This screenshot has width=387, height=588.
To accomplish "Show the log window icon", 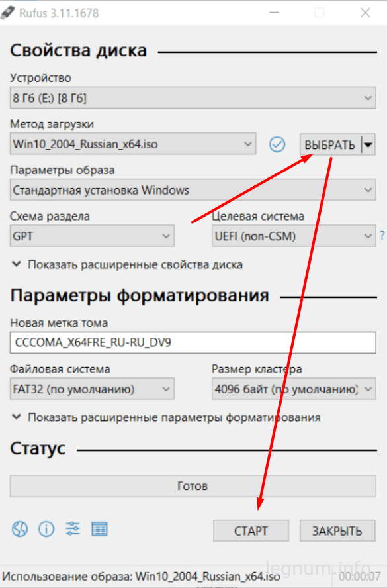I will point(99,529).
